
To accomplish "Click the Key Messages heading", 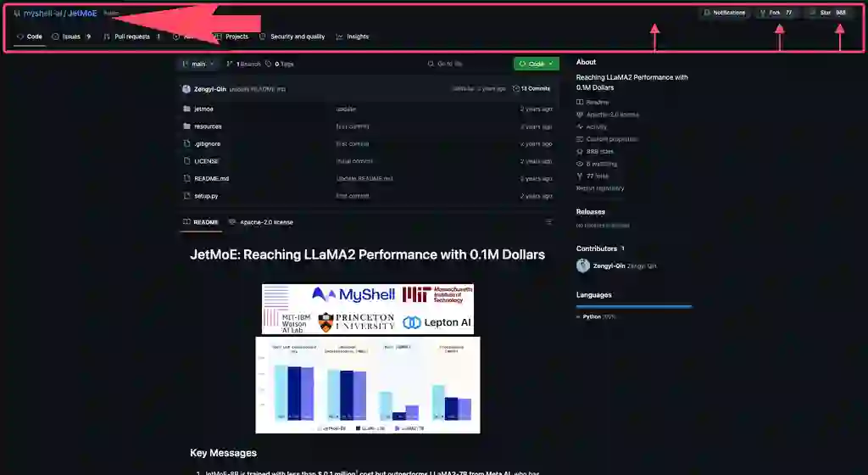I will coord(223,453).
